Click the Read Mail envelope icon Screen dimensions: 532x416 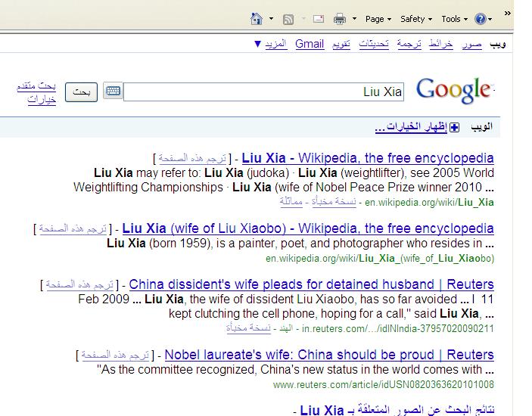(x=319, y=19)
